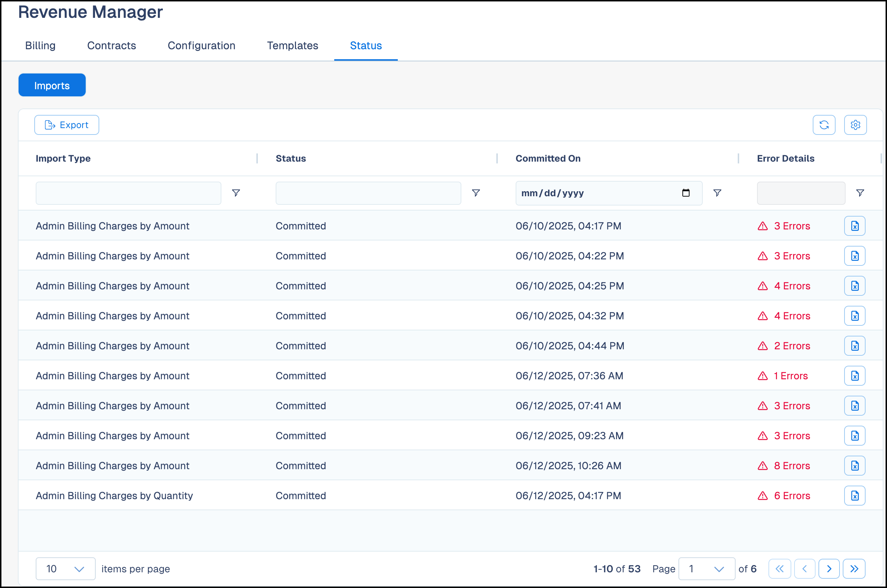
Task: Focus Import Type filter input
Action: [x=128, y=193]
